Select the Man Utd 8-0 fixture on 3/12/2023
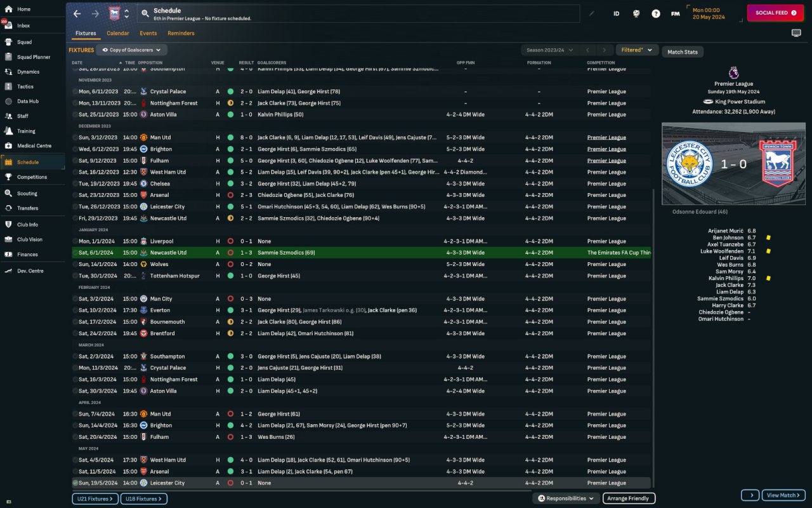This screenshot has width=812, height=508. coord(361,137)
